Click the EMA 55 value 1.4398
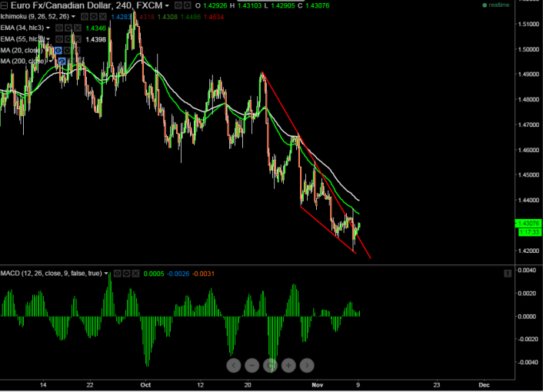The width and height of the screenshot is (543, 392). point(95,39)
